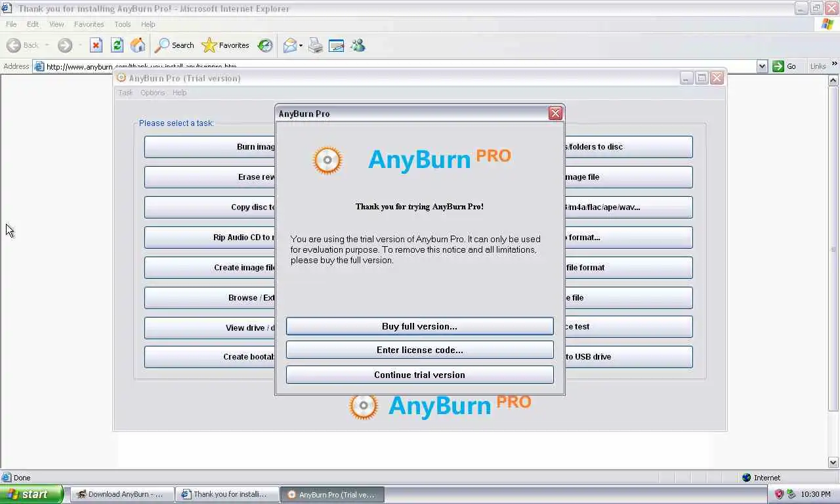Image resolution: width=840 pixels, height=504 pixels.
Task: Click the View drive task button
Action: (210, 327)
